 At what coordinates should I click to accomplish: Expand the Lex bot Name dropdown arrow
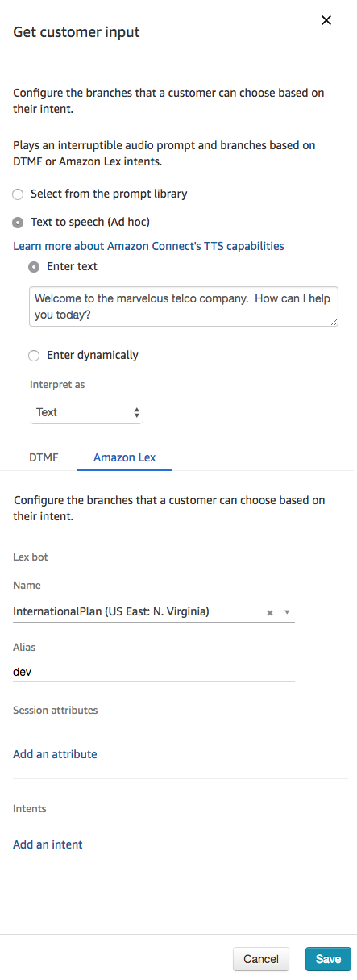pyautogui.click(x=287, y=613)
